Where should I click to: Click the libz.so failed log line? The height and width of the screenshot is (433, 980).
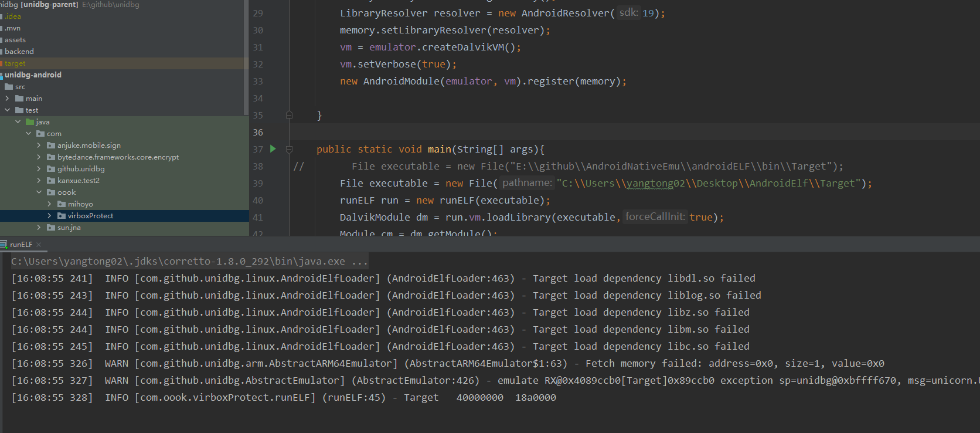(x=380, y=313)
